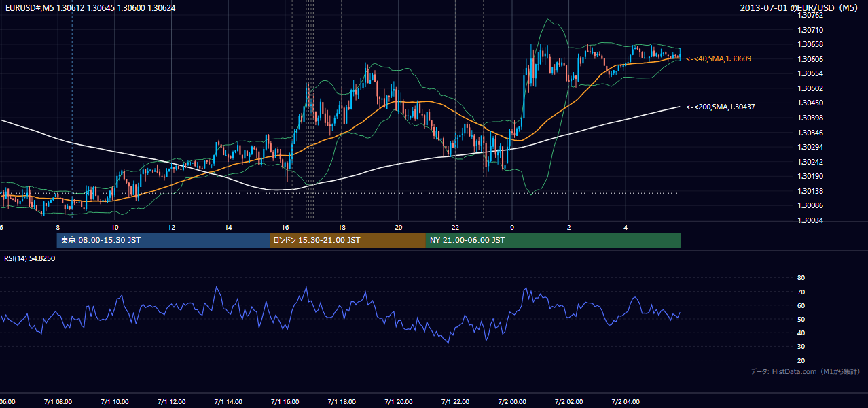Click RSI level 60 on the scale
This screenshot has height=408, width=868.
801,305
